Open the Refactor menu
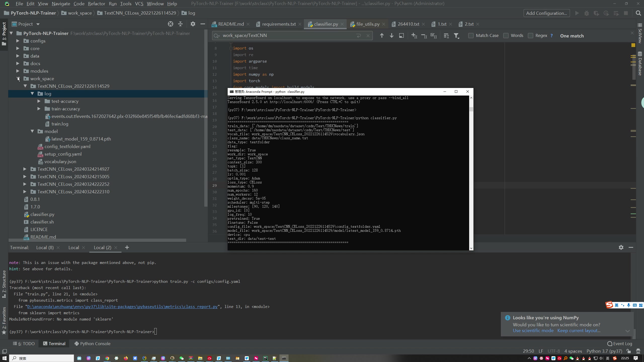Screen dimensions: 644x362 [96, 4]
